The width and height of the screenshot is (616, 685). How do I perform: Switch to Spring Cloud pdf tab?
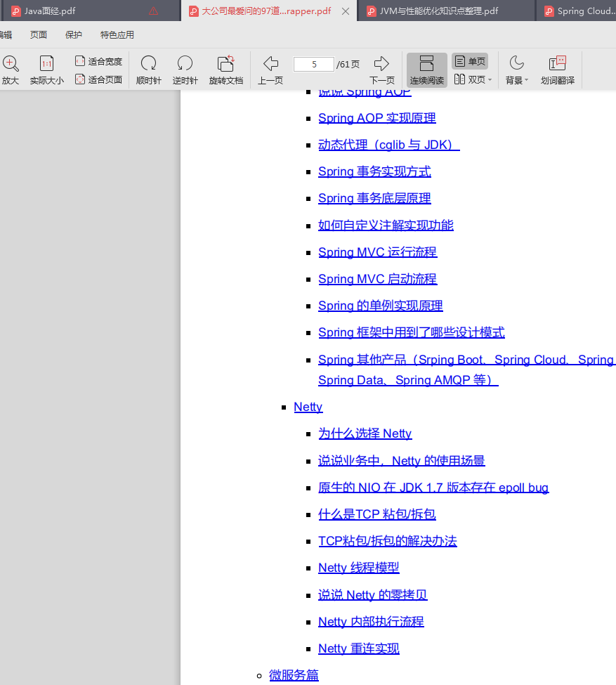(x=577, y=11)
